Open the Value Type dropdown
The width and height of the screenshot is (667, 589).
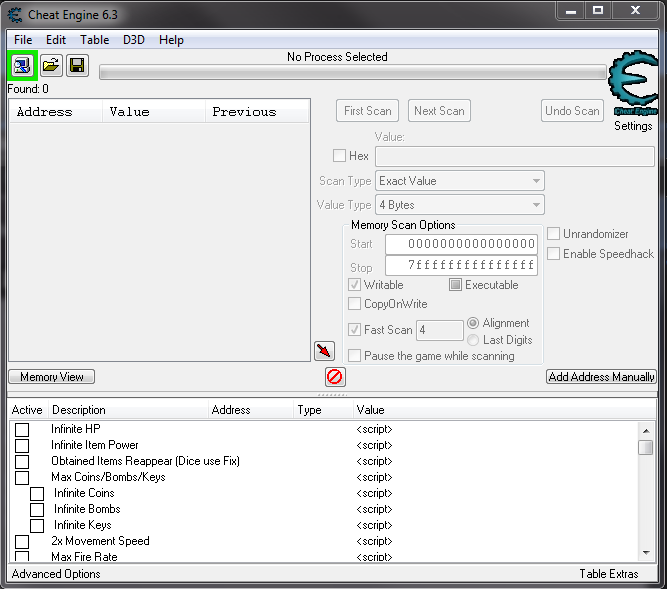(460, 205)
